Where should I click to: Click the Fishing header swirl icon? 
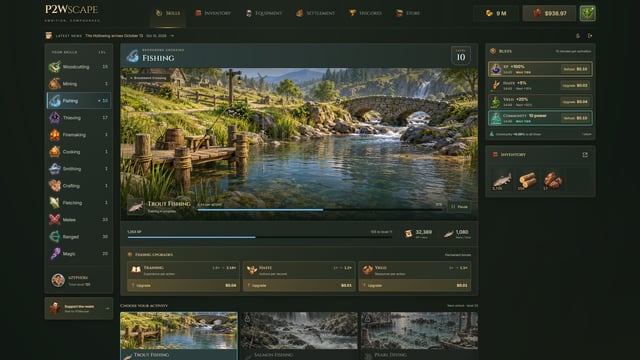(133, 56)
